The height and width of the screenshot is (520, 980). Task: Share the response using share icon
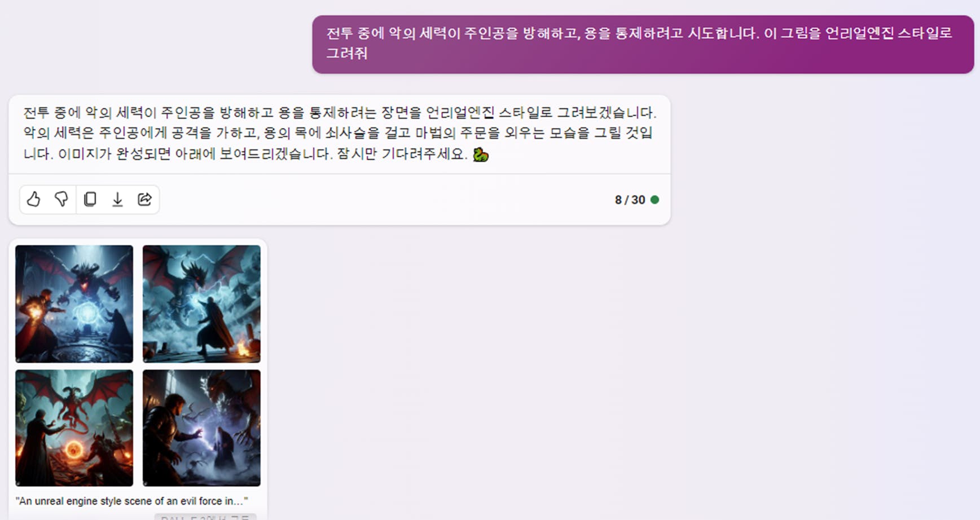pos(145,199)
